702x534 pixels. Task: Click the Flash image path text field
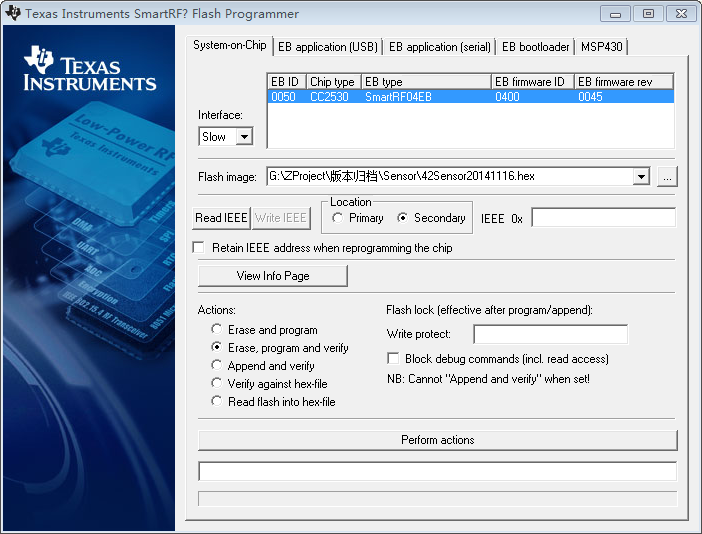tap(450, 176)
